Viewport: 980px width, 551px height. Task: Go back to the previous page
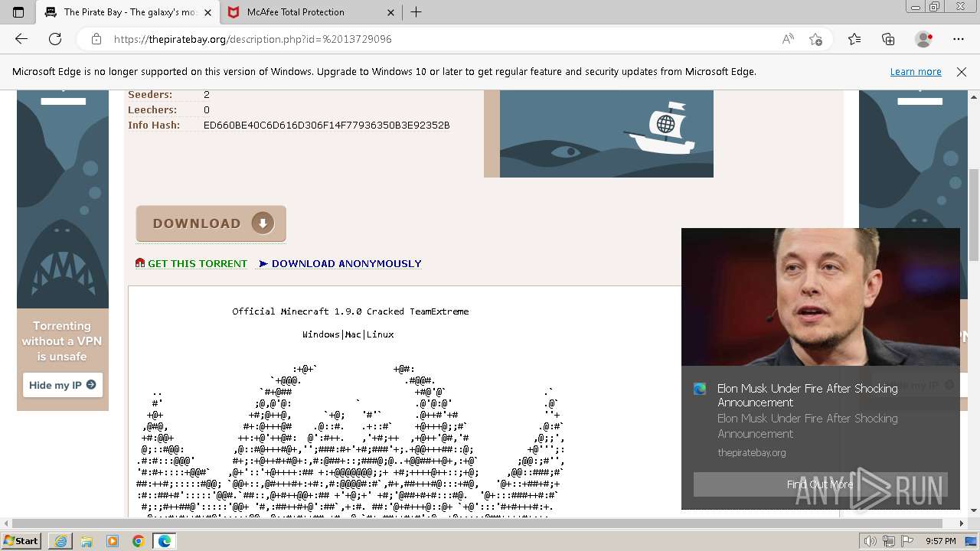[21, 39]
